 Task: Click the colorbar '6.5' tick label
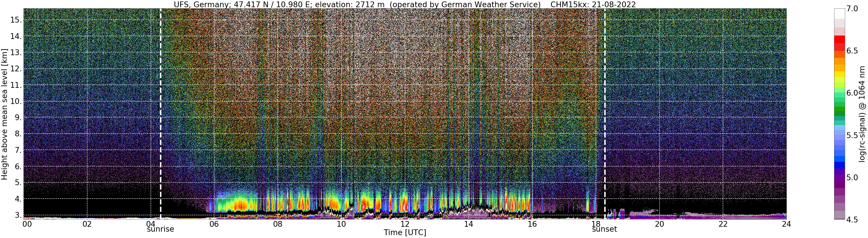[852, 51]
